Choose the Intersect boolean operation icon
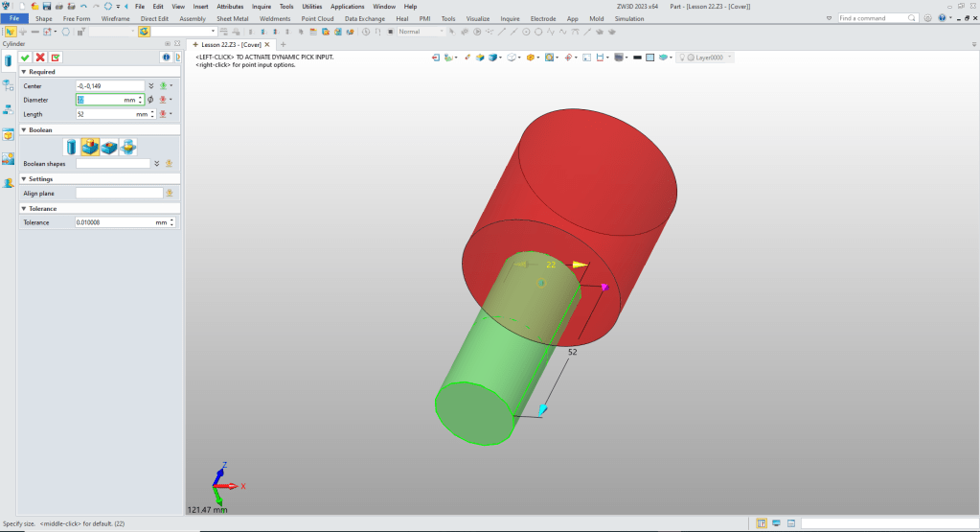This screenshot has width=980, height=532. coord(127,147)
